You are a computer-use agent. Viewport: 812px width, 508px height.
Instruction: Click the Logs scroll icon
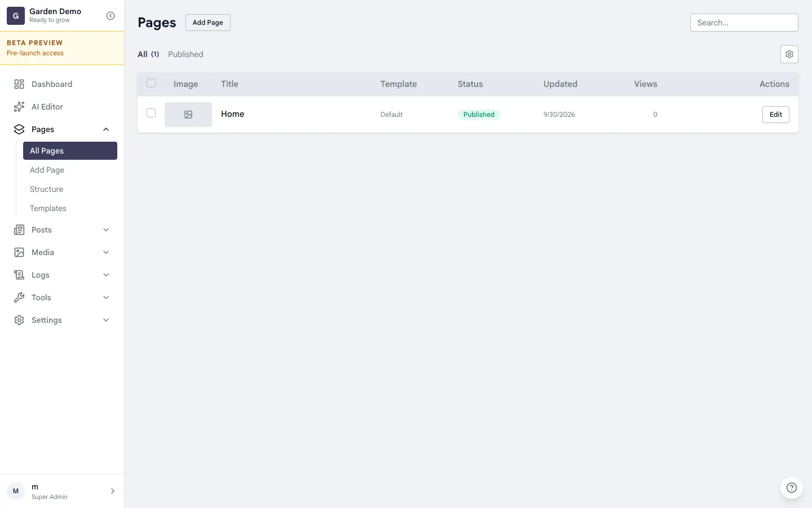click(x=19, y=275)
